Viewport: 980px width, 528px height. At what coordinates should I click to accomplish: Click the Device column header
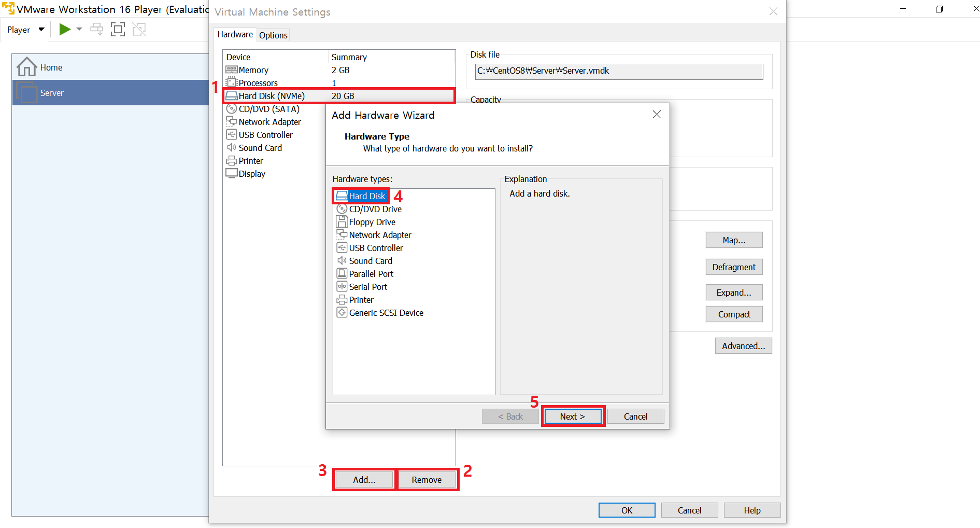coord(276,57)
